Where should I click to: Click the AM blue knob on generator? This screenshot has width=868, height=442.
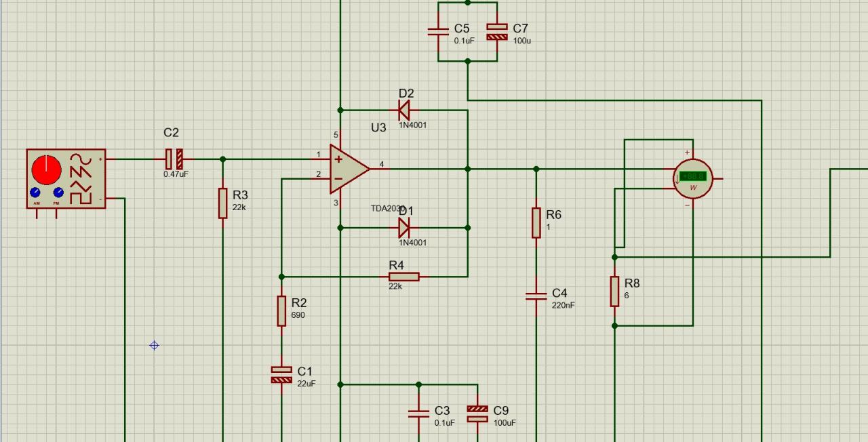pyautogui.click(x=35, y=194)
